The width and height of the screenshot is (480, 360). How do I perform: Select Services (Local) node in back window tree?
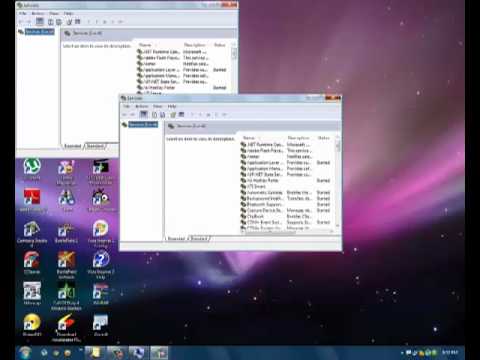click(x=39, y=32)
